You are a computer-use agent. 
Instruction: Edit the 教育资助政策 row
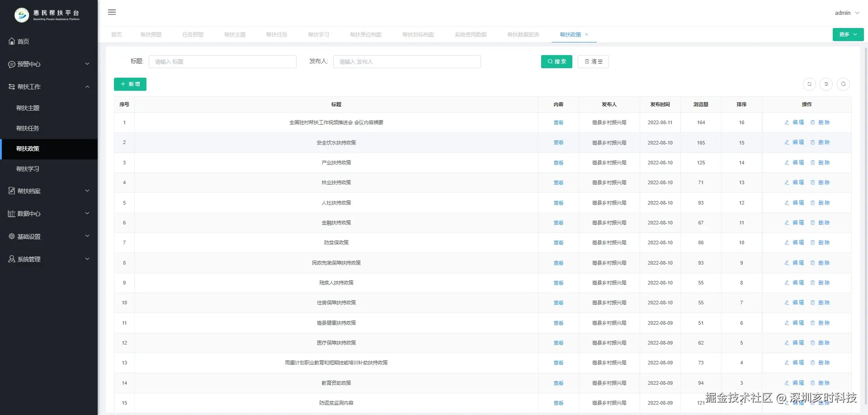[x=794, y=383]
